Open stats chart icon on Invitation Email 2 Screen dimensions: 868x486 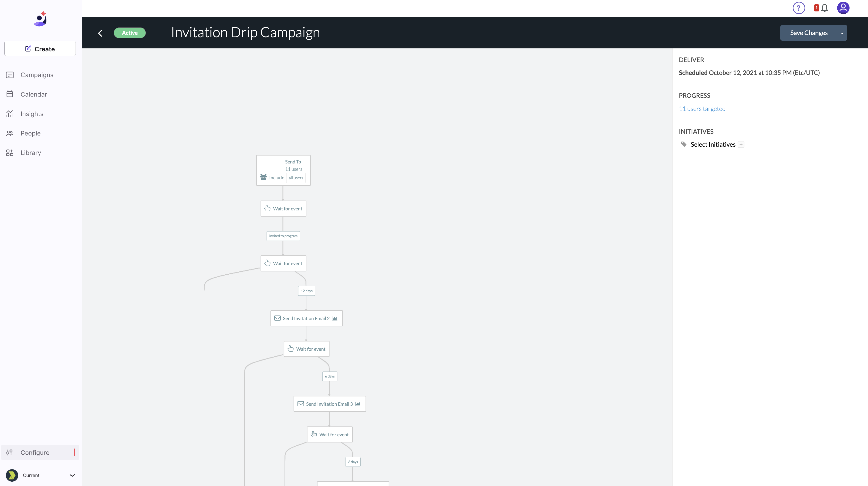(335, 318)
